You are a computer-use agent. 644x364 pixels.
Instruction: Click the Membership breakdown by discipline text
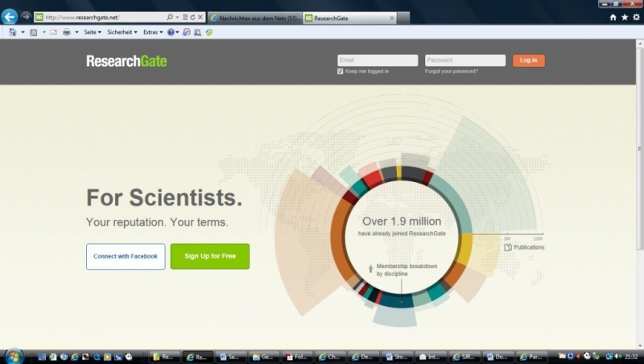click(x=407, y=270)
